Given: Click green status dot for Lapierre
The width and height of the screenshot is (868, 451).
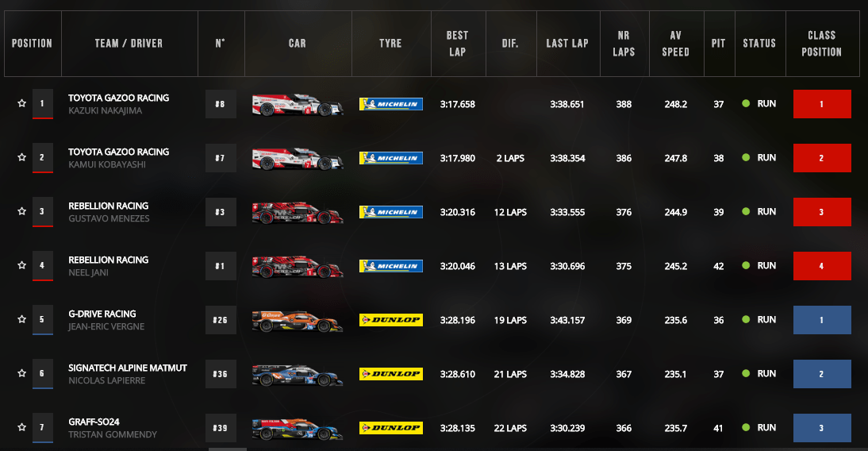Looking at the screenshot, I should point(746,373).
